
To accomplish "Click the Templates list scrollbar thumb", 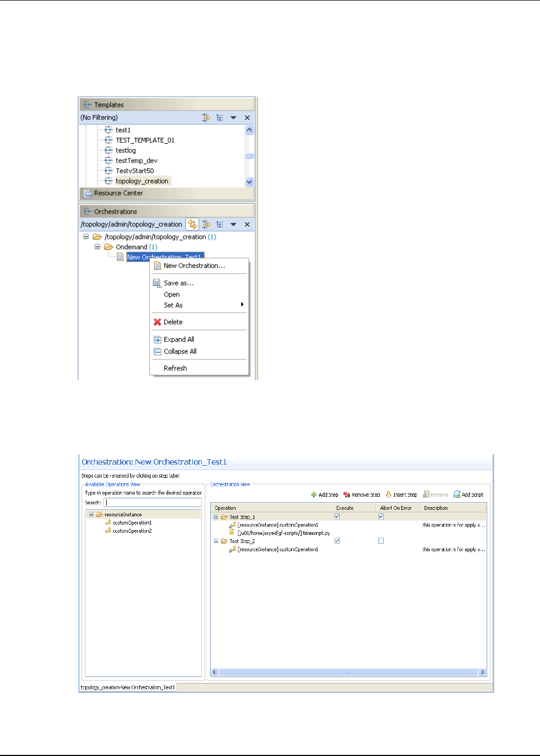I will click(x=249, y=156).
